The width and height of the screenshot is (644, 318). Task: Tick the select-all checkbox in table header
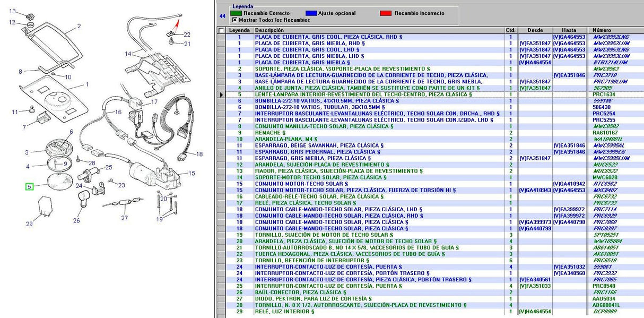(221, 31)
